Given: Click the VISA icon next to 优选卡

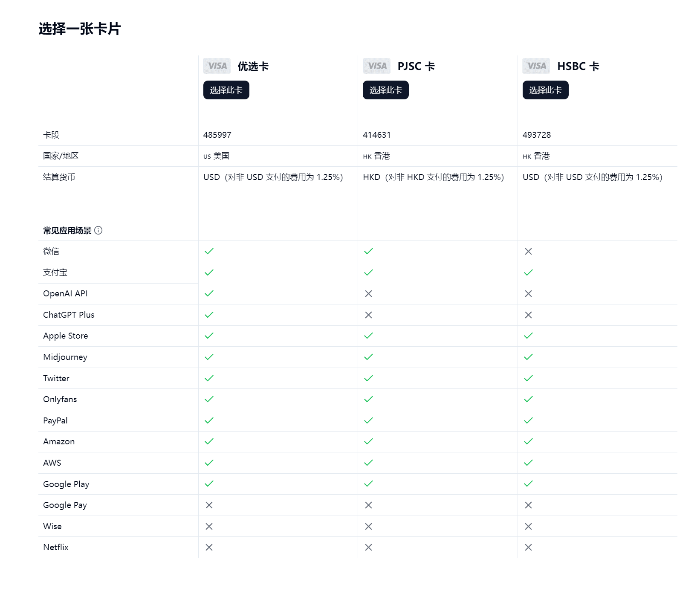Looking at the screenshot, I should click(x=217, y=66).
